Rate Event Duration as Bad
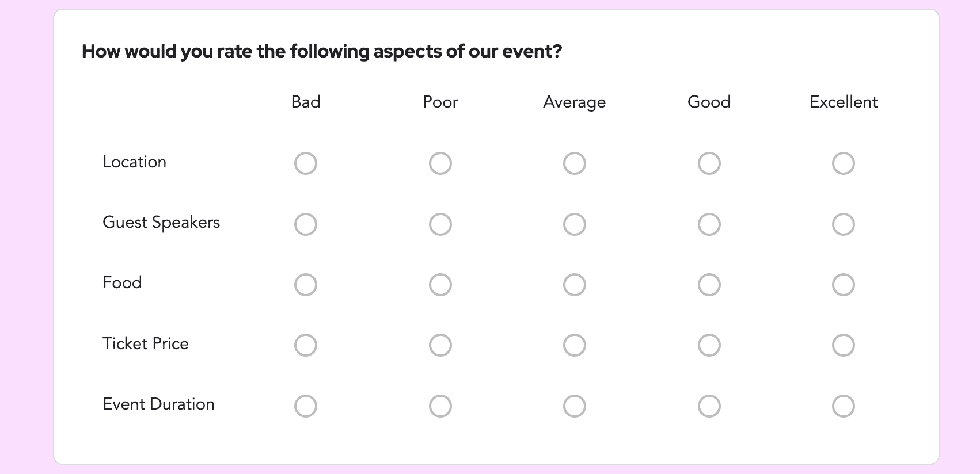 (305, 406)
